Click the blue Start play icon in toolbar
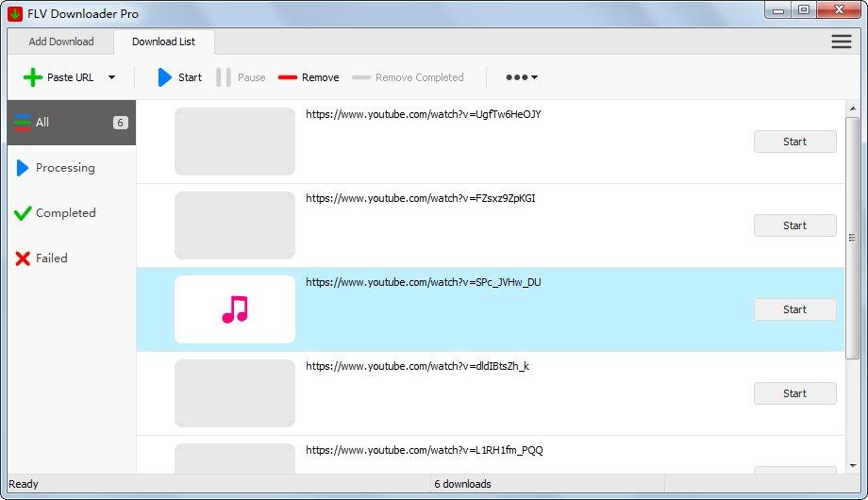The width and height of the screenshot is (868, 500). point(164,77)
